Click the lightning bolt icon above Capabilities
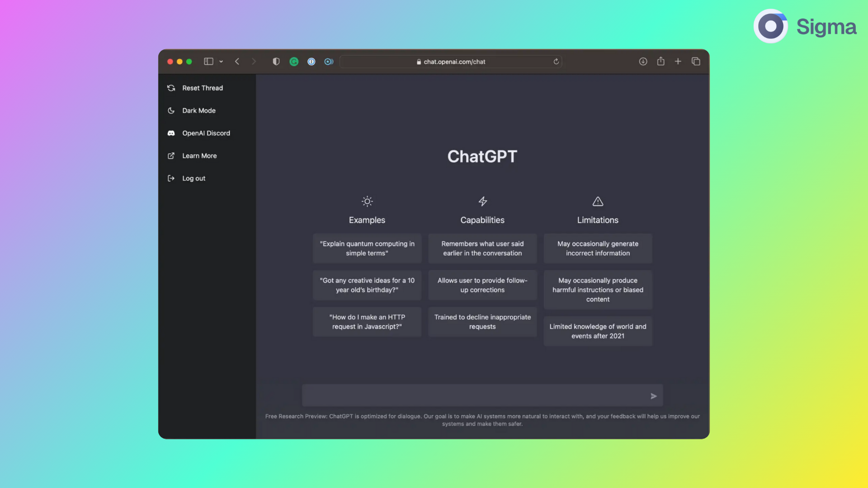The width and height of the screenshot is (868, 488). pyautogui.click(x=483, y=202)
